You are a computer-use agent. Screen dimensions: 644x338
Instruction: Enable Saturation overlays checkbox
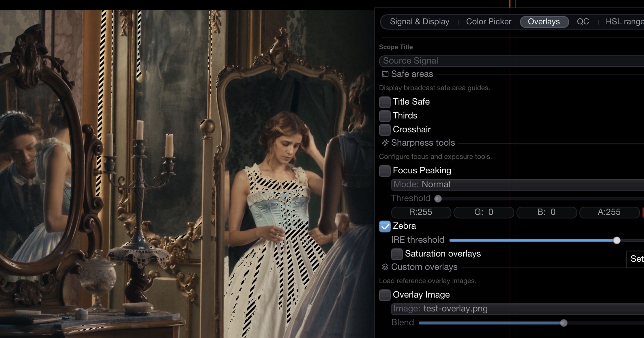397,254
